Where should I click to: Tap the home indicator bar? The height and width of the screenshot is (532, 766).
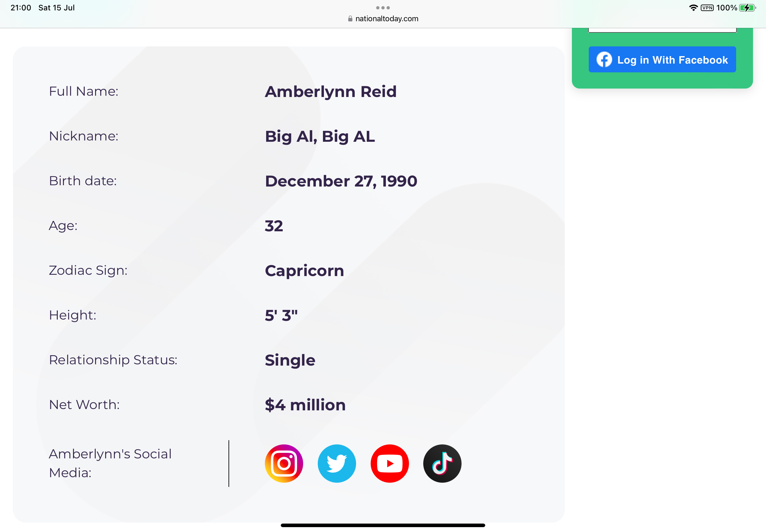click(x=383, y=525)
